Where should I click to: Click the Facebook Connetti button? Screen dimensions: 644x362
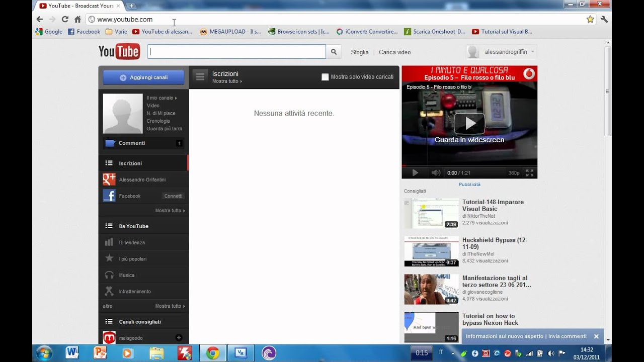[173, 196]
